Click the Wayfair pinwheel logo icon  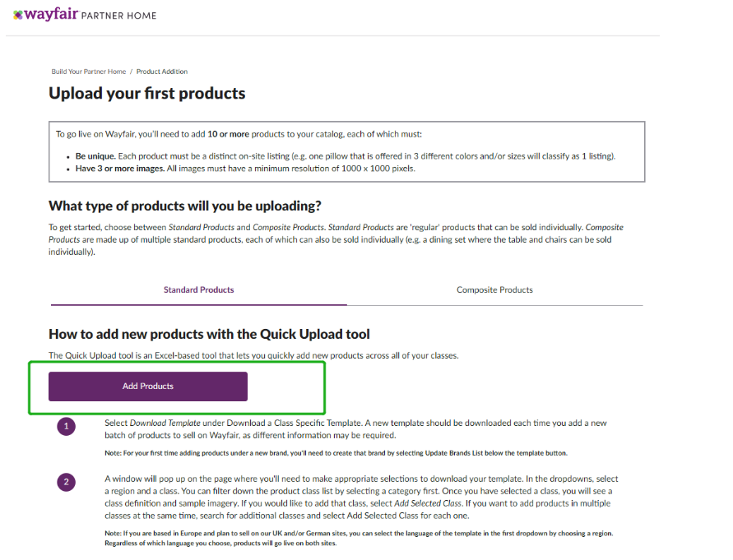pyautogui.click(x=18, y=15)
